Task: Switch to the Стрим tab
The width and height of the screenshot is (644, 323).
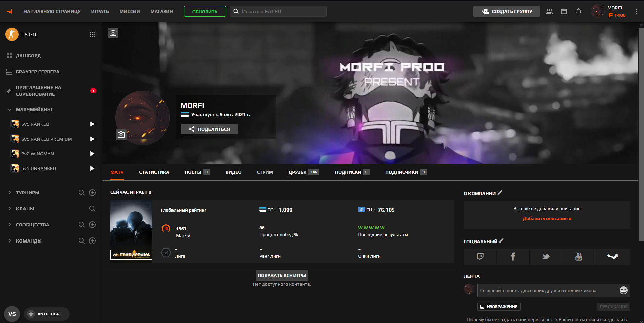Action: [265, 172]
